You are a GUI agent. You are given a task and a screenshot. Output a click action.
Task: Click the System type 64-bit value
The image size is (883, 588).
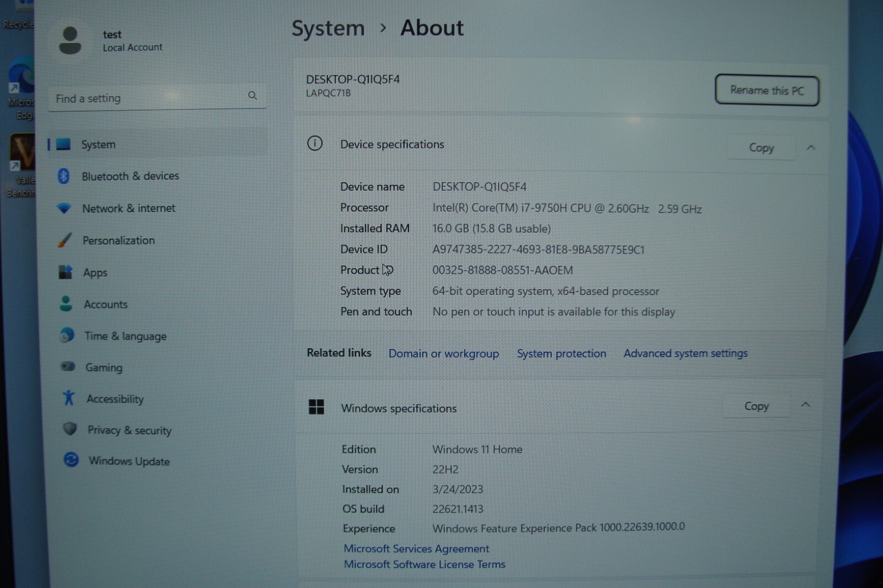pos(545,291)
